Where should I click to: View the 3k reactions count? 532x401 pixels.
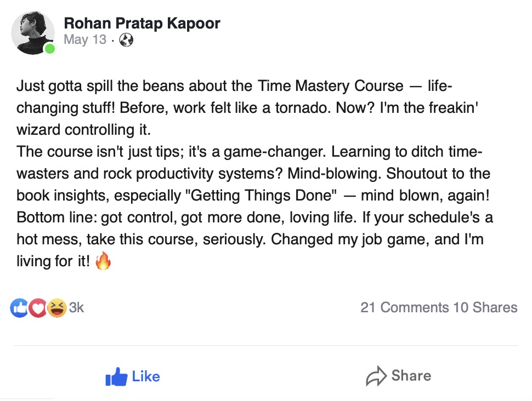[76, 308]
